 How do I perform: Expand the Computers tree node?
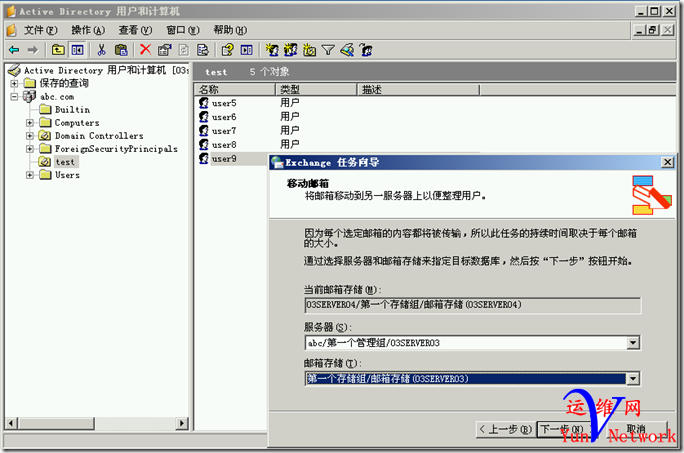30,123
